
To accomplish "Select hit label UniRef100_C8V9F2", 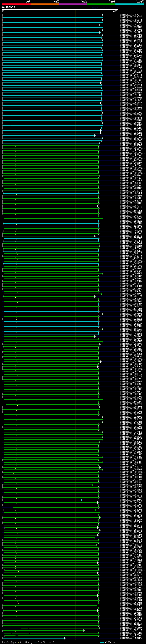I will coord(131,273).
